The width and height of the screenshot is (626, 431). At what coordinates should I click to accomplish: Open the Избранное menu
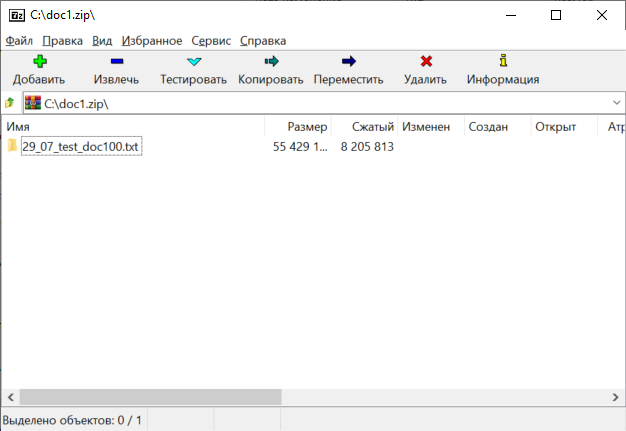(x=152, y=41)
